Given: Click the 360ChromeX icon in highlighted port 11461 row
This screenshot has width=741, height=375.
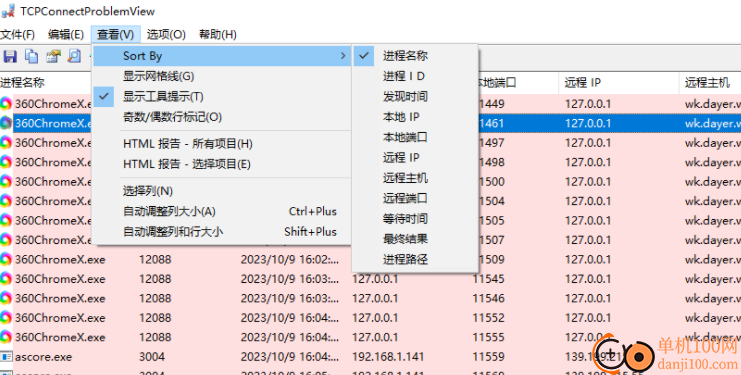Looking at the screenshot, I should tap(6, 123).
